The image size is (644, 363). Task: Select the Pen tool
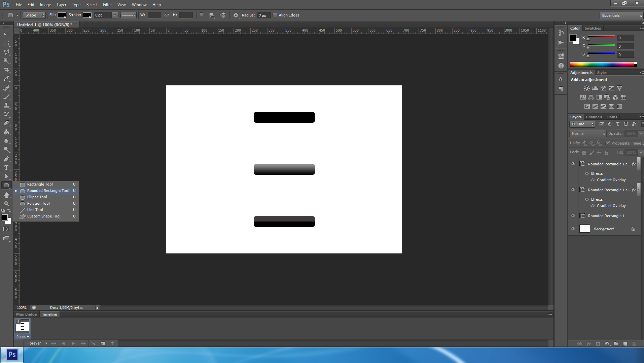6,159
